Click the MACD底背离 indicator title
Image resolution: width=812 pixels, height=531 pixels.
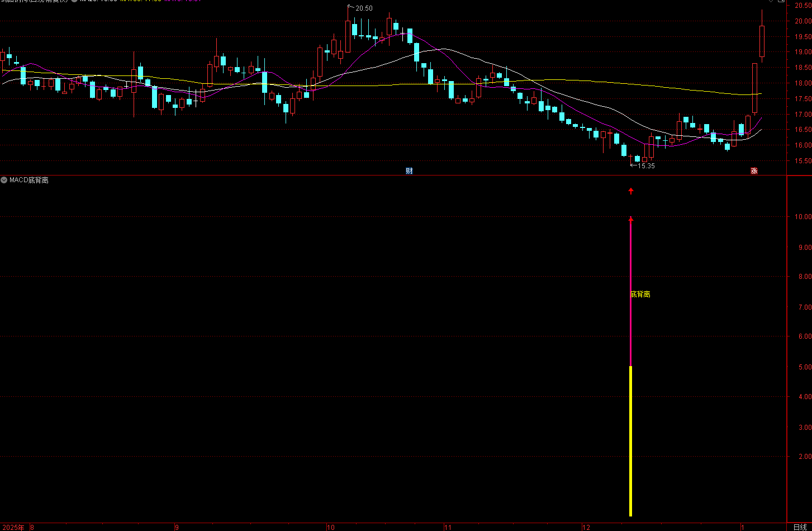[x=29, y=180]
